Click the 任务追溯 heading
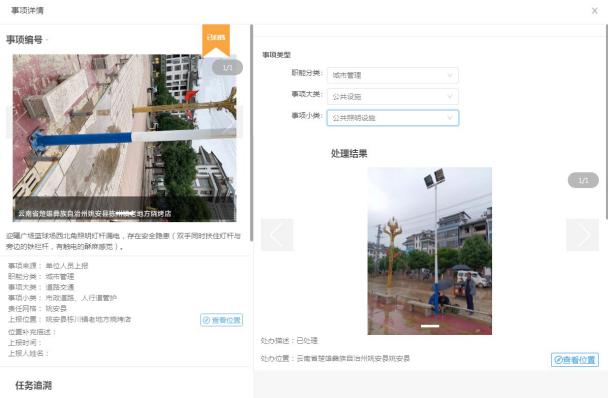Screen dimensions: 608x398 pos(33,386)
